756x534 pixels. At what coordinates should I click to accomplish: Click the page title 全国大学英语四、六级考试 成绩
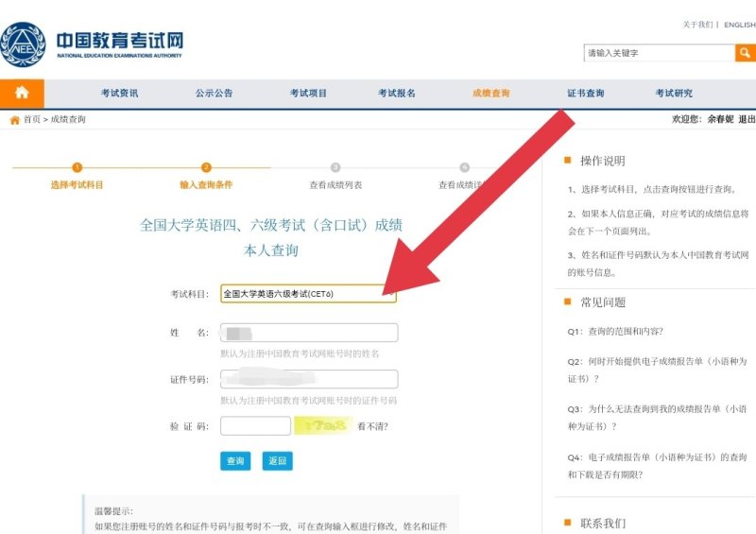pyautogui.click(x=271, y=225)
